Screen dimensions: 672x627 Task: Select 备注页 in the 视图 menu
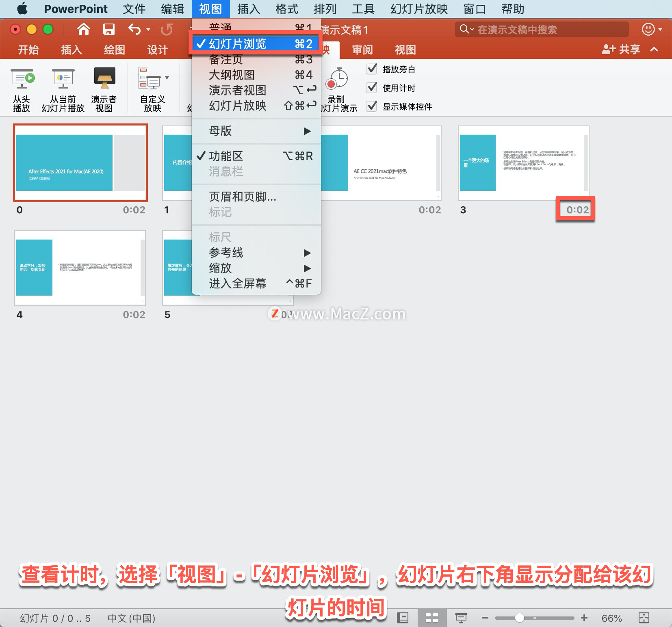(256, 60)
